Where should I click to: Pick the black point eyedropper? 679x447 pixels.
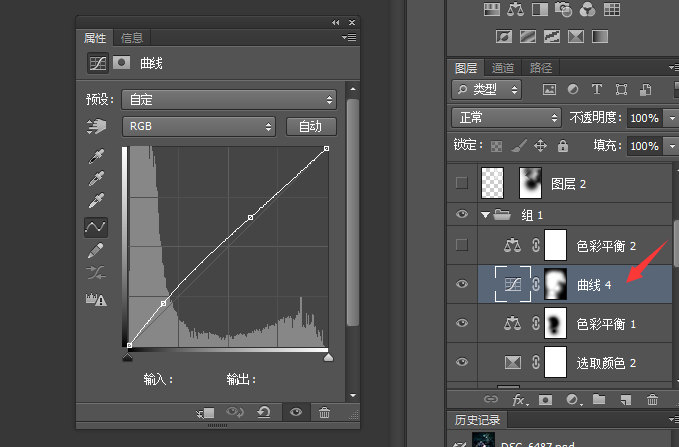[96, 156]
